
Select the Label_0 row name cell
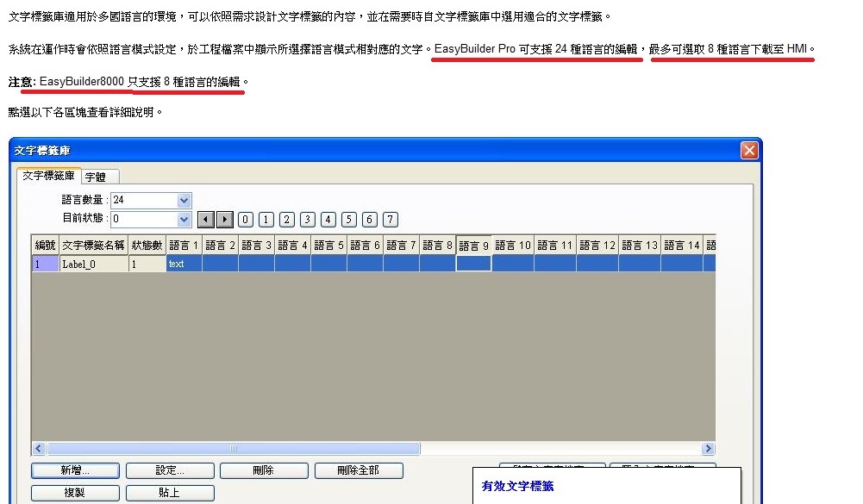click(93, 264)
